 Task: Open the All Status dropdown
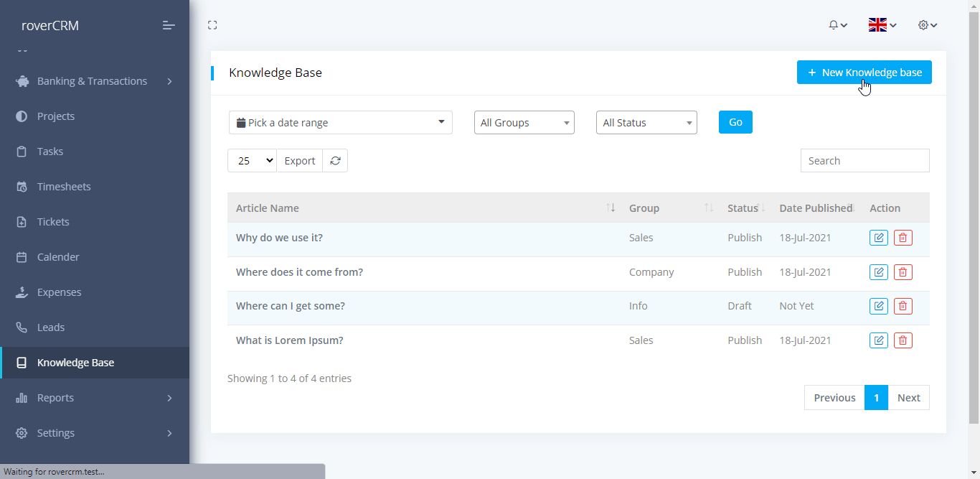click(x=646, y=123)
